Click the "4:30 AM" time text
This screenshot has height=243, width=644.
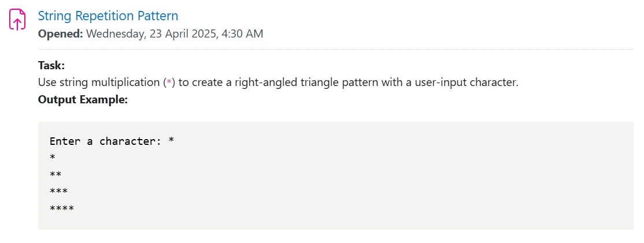point(242,33)
